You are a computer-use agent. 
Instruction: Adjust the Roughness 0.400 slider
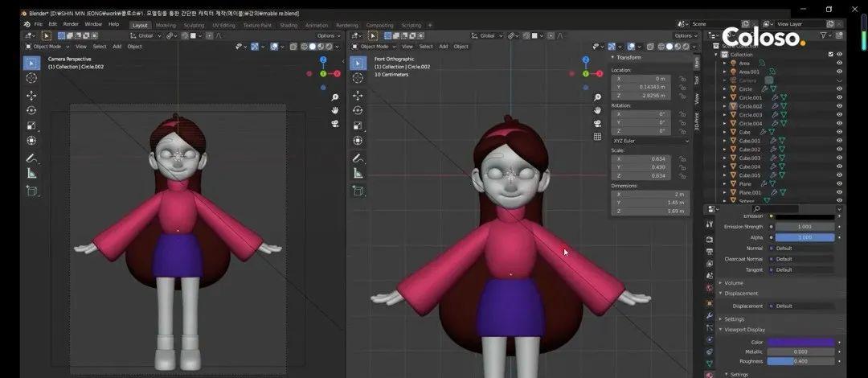coord(800,361)
